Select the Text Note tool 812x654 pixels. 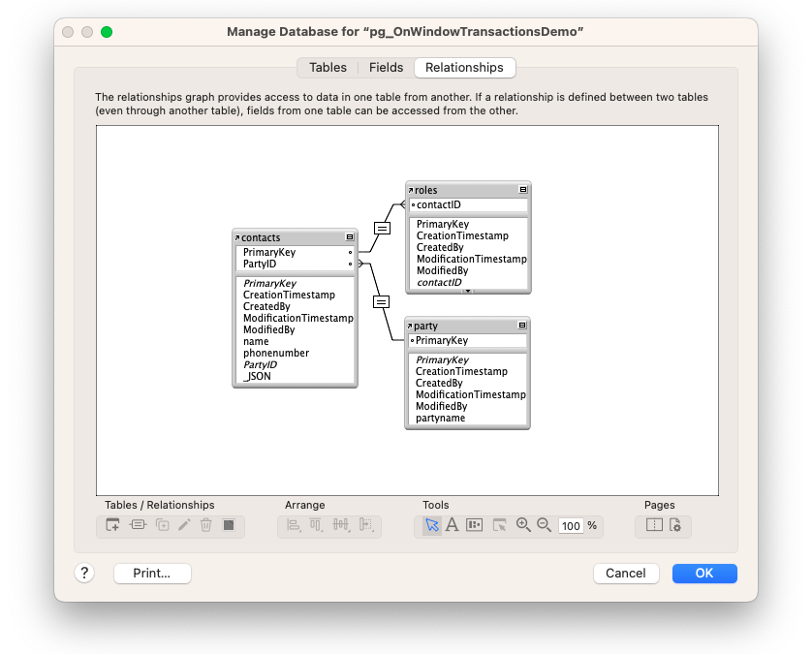pyautogui.click(x=452, y=525)
